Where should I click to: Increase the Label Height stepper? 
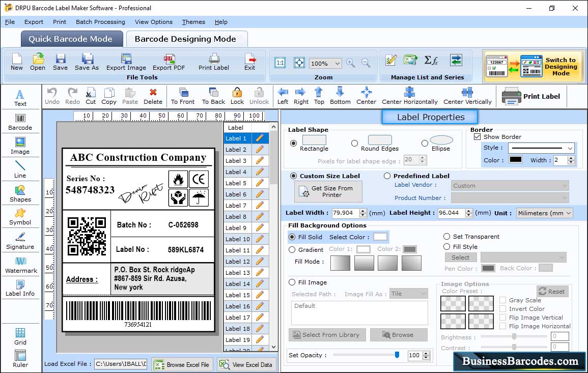point(469,211)
